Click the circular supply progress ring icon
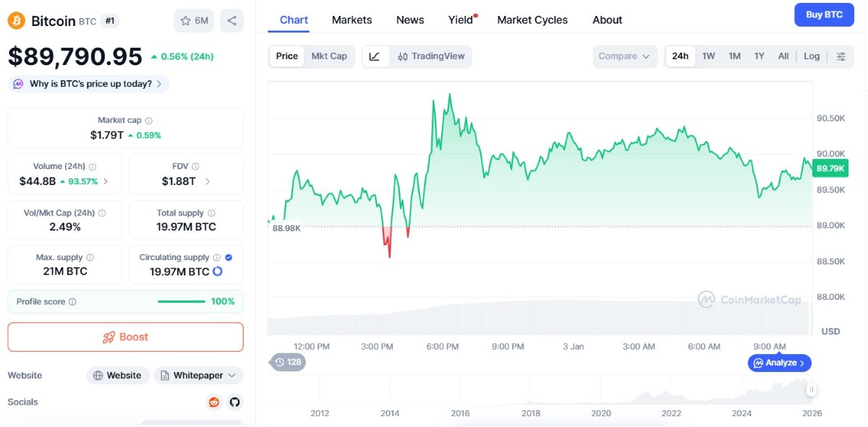 point(217,272)
